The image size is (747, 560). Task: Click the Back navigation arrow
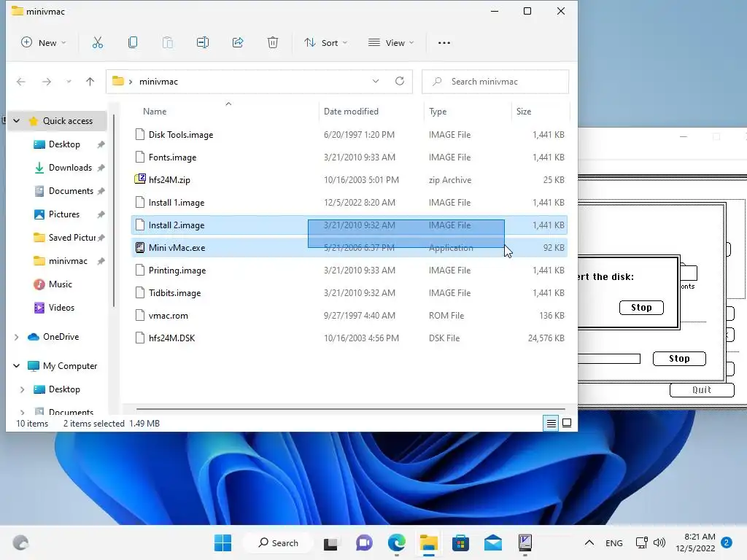click(x=21, y=82)
